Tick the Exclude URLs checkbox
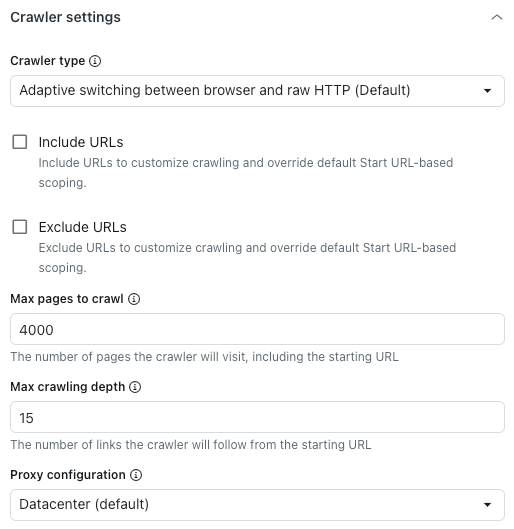The height and width of the screenshot is (529, 514). point(20,227)
